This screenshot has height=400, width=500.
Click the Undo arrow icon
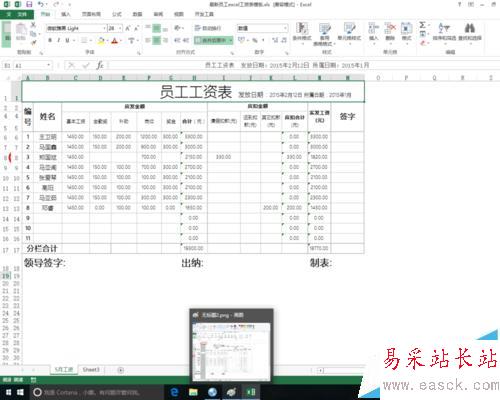(x=41, y=4)
